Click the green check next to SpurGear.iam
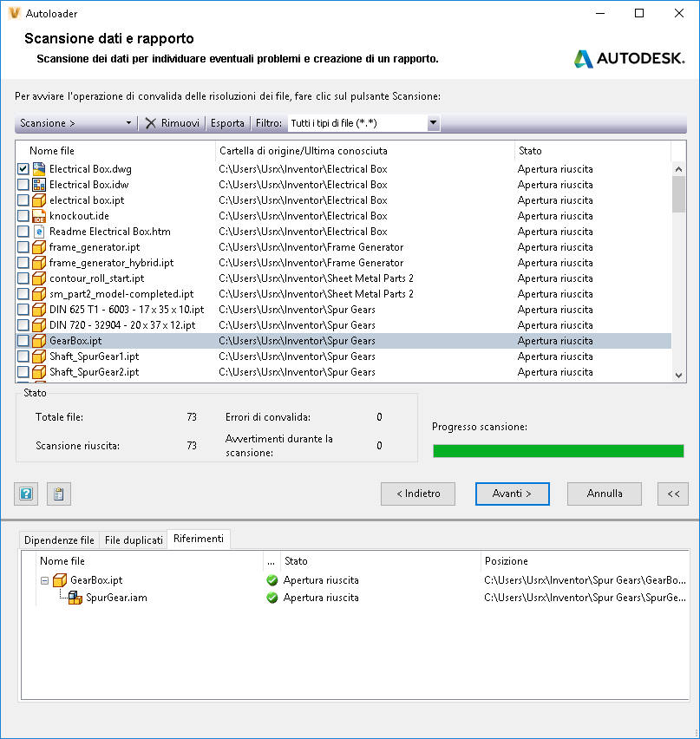700x739 pixels. tap(272, 598)
